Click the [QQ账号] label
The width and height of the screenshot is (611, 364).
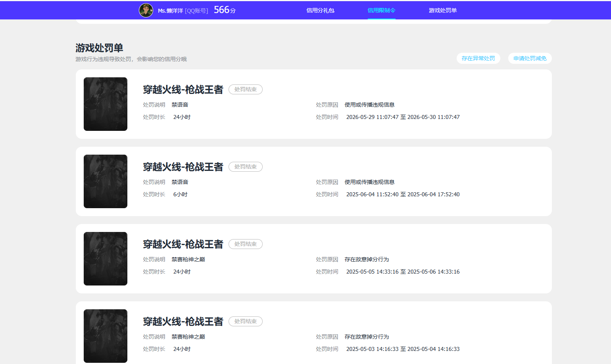point(196,11)
